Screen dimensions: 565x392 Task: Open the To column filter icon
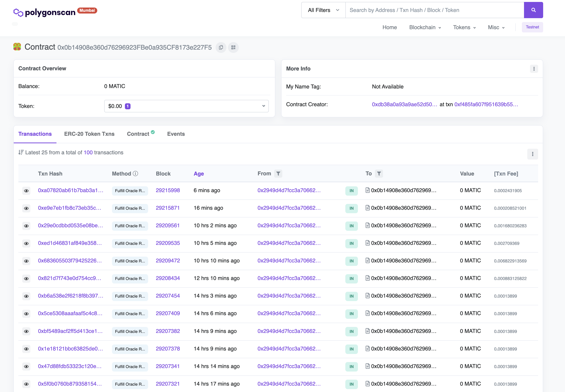[379, 174]
